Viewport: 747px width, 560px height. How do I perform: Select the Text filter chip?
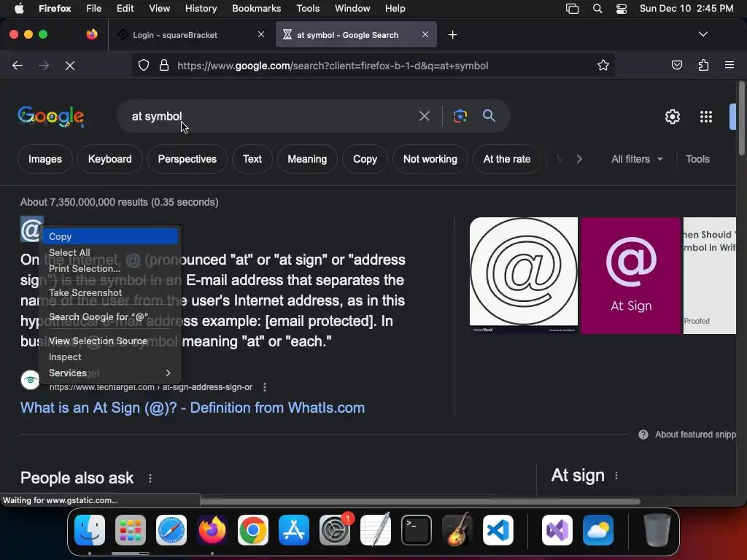pos(252,159)
